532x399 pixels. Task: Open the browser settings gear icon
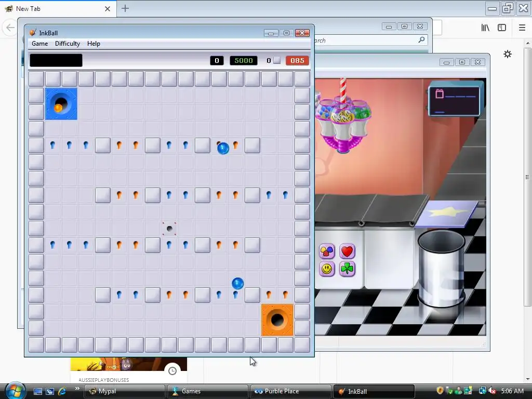pyautogui.click(x=507, y=54)
